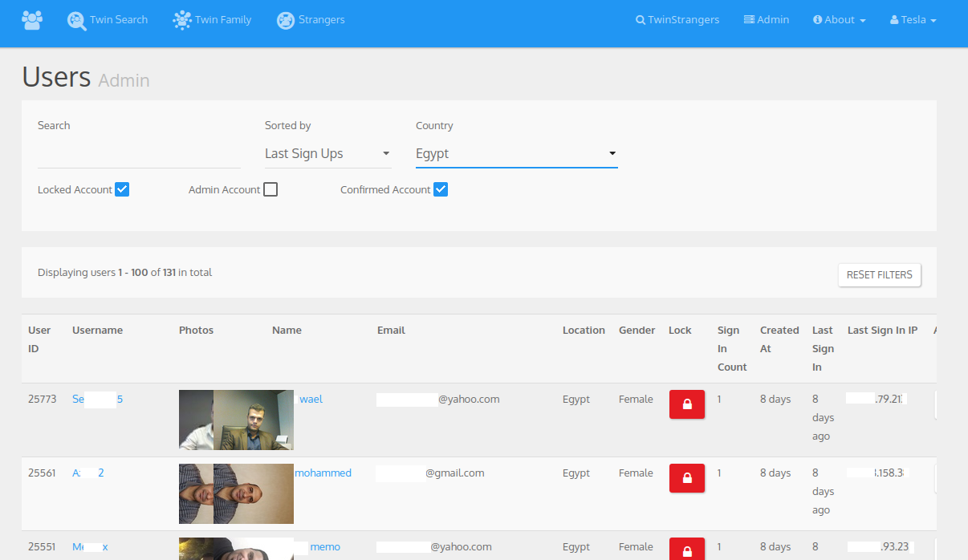
Task: Open the Admin navbar link
Action: coord(767,20)
